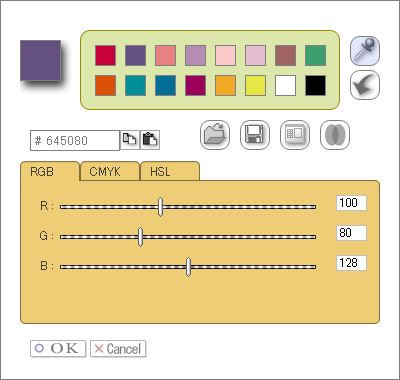Paste a hex color code
Viewport: 400px width, 380px height.
coord(150,140)
